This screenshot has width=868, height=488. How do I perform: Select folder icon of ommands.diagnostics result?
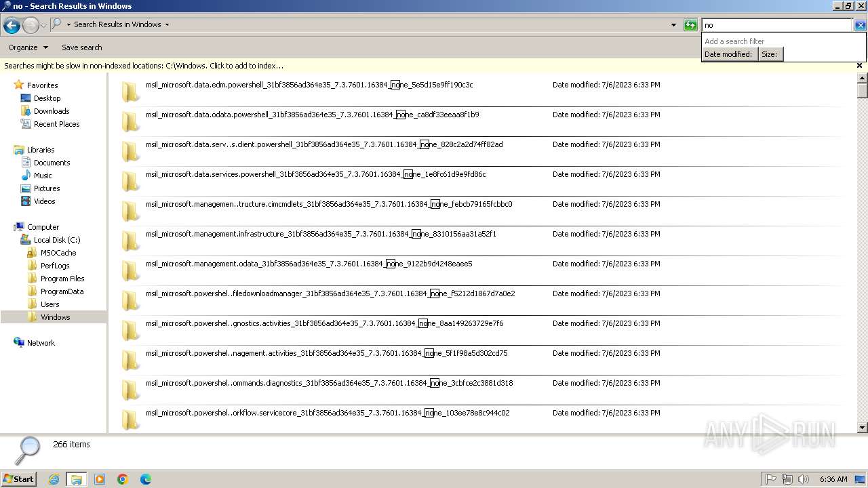130,390
